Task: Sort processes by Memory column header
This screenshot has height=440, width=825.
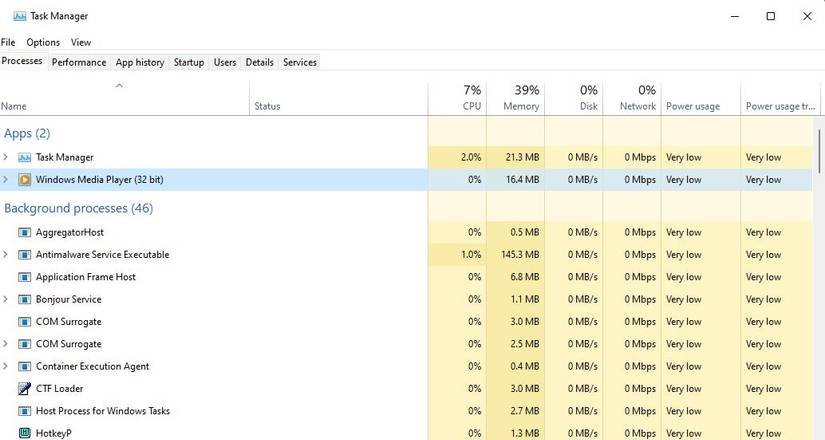Action: [x=520, y=98]
